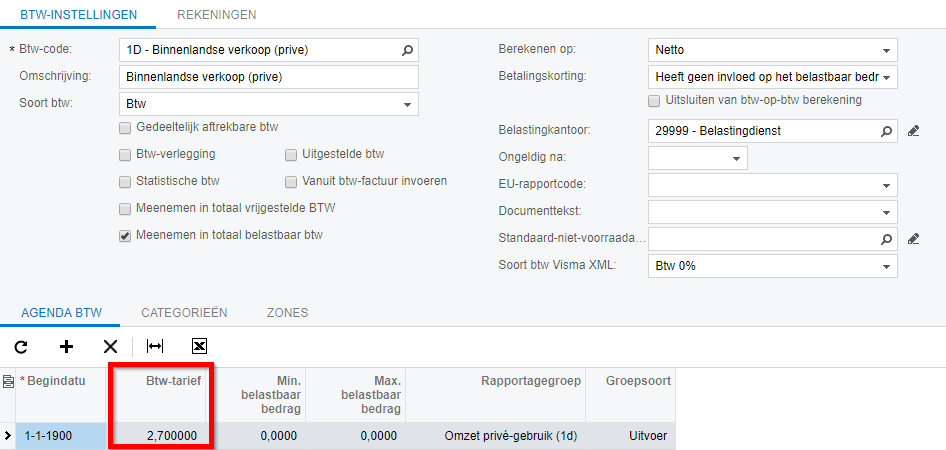
Task: Click the fit columns width icon
Action: pos(155,346)
